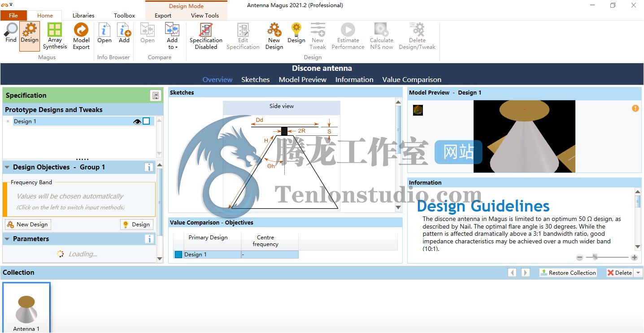Click the Delete collection button
The width and height of the screenshot is (644, 333).
[620, 272]
